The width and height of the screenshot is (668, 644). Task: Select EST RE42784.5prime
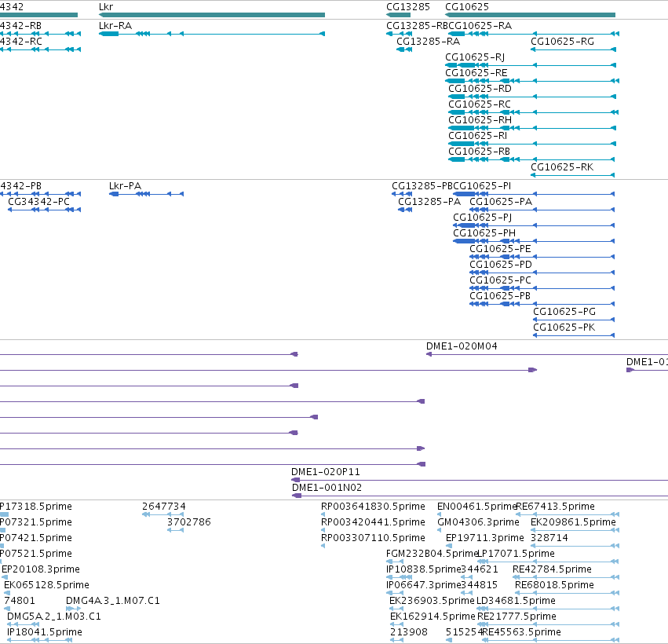(566, 577)
